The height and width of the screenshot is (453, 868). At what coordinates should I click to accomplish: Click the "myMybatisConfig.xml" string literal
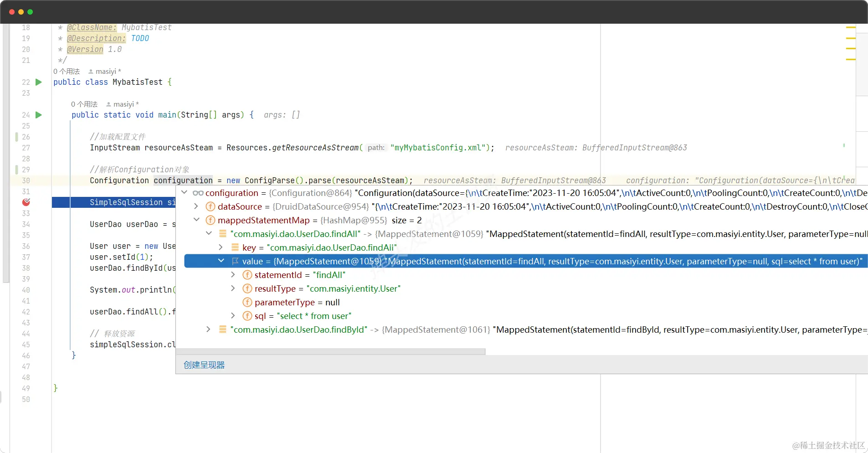tap(437, 148)
